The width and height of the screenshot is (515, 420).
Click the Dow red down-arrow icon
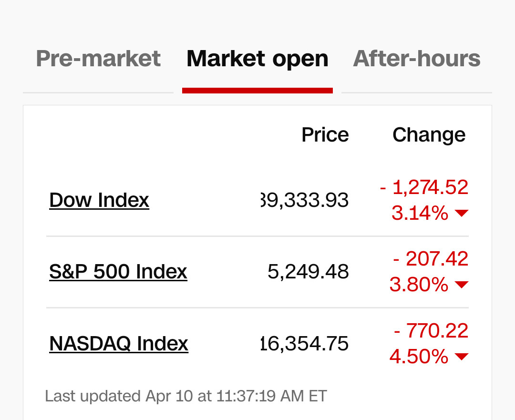[461, 214]
